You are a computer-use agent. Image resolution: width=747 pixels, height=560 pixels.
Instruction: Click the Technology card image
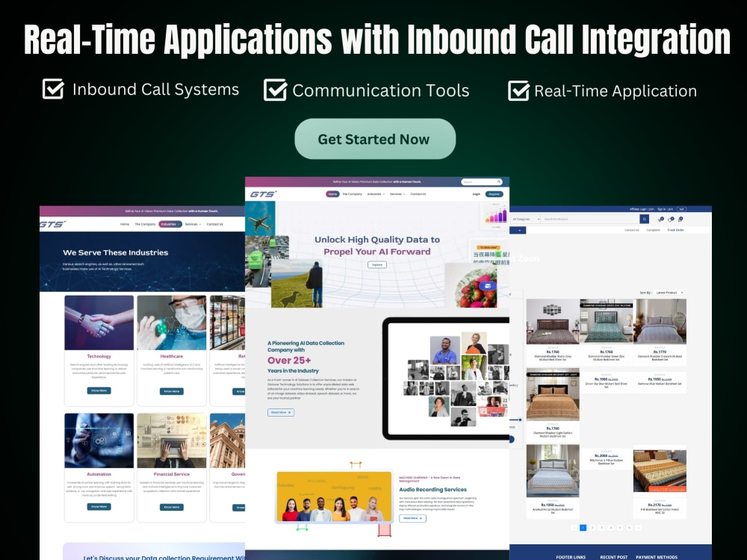click(x=99, y=323)
